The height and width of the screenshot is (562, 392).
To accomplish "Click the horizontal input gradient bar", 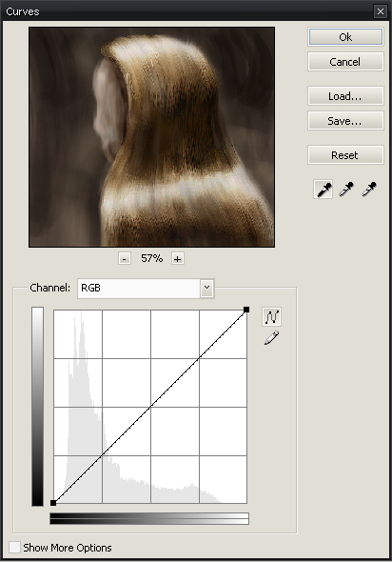I will click(x=149, y=518).
